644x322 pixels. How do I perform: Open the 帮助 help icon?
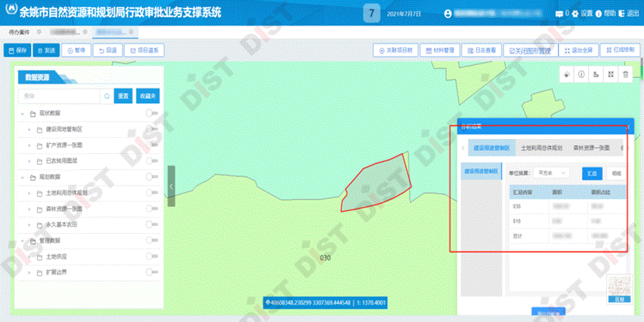point(598,13)
